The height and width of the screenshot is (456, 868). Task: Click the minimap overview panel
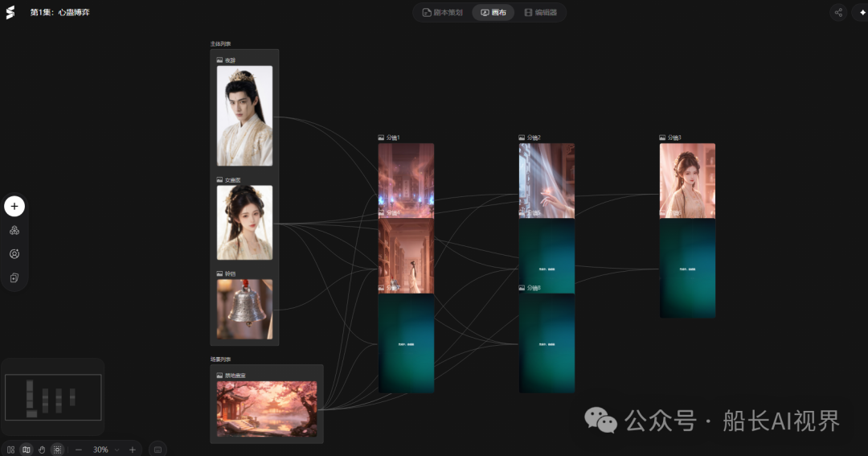tap(53, 397)
